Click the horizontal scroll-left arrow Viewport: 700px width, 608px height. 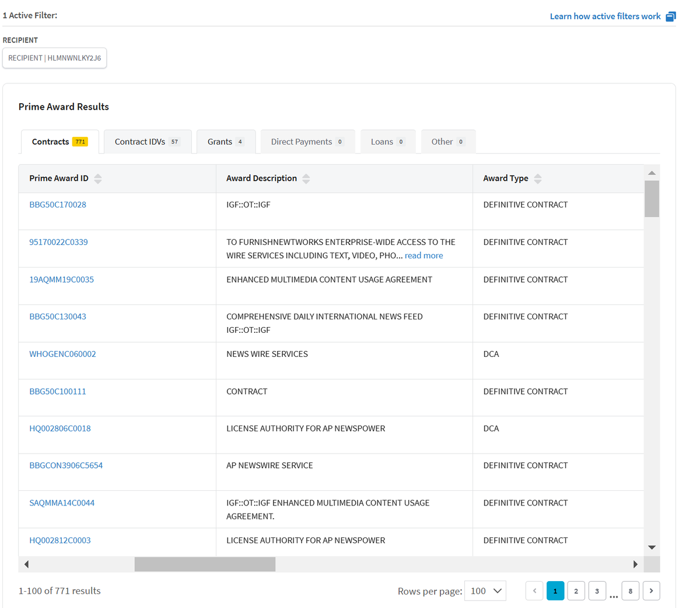[x=26, y=564]
